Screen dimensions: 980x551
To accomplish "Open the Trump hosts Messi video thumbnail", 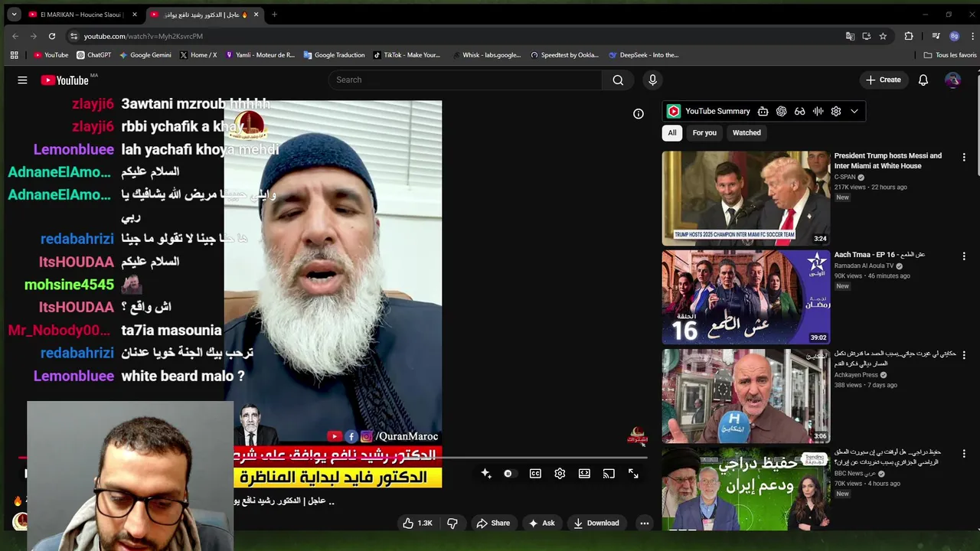I will [x=746, y=198].
